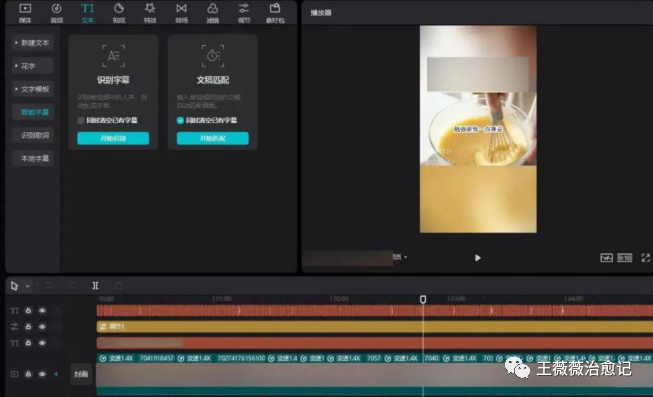The width and height of the screenshot is (653, 397).
Task: Click the 开始识别 button
Action: 113,138
